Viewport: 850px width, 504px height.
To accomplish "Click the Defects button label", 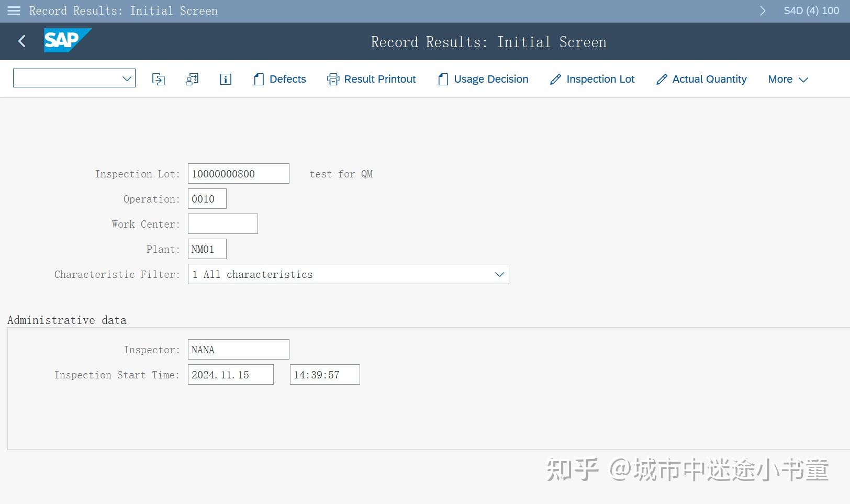I will point(287,79).
